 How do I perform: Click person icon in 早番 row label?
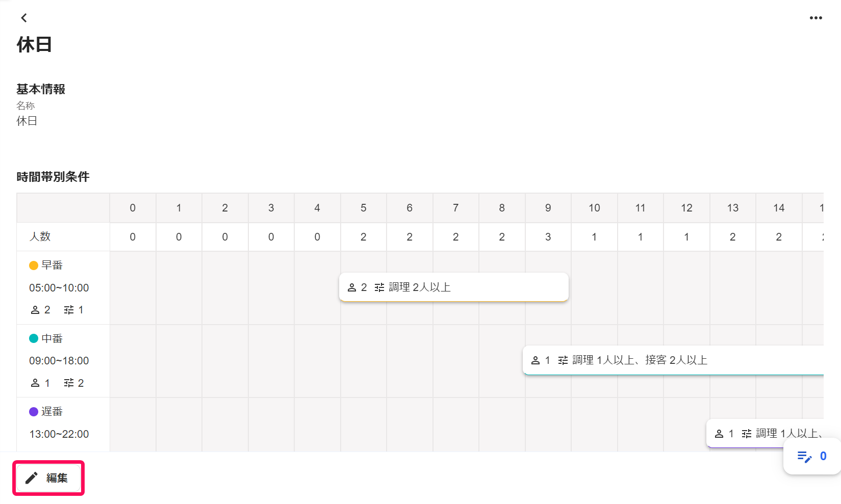coord(35,310)
